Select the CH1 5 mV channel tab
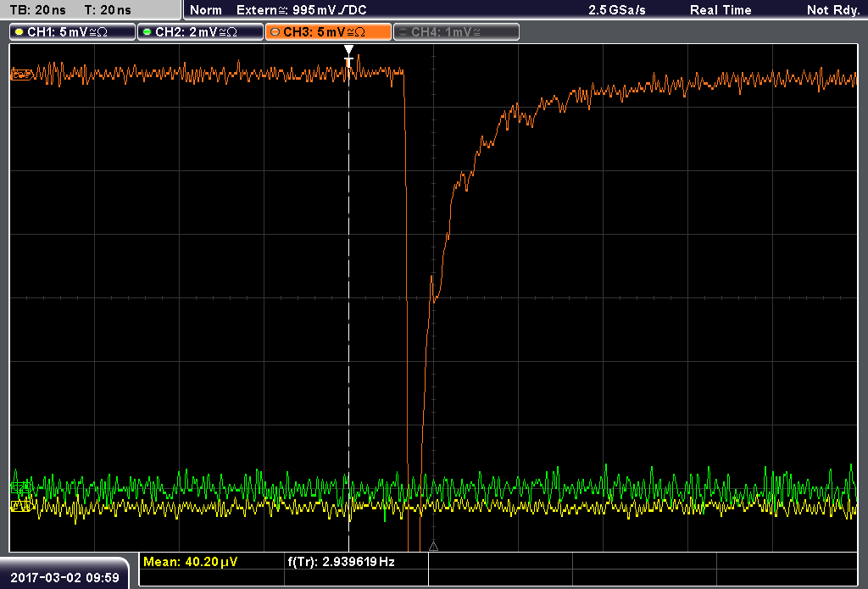868x589 pixels. click(72, 32)
